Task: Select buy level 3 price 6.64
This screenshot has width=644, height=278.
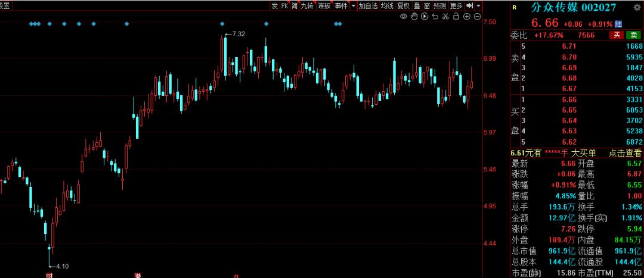Action: click(569, 121)
